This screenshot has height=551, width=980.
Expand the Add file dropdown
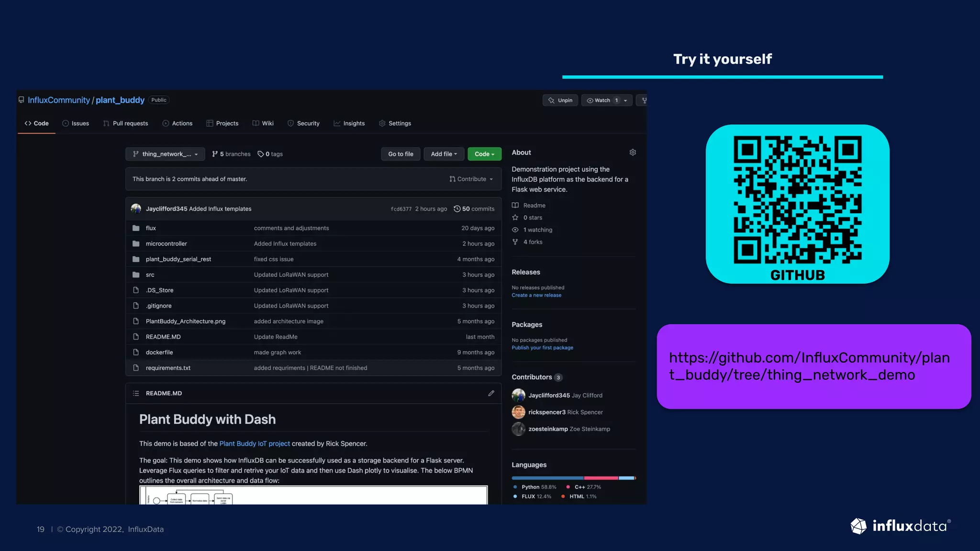tap(444, 154)
